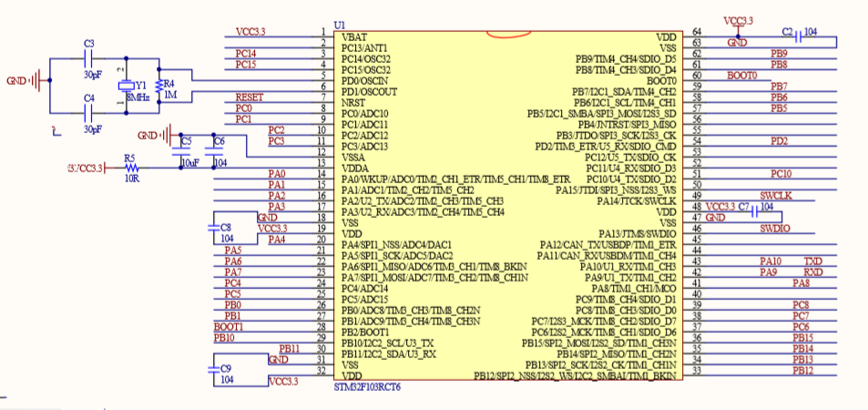
Task: Select the U1 designator label
Action: (x=340, y=26)
